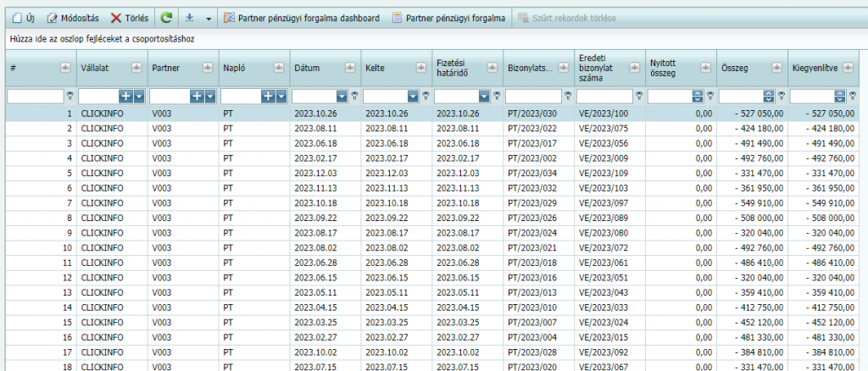The height and width of the screenshot is (371, 868).
Task: Select row with voucher PT/2023/022
Action: tap(526, 129)
